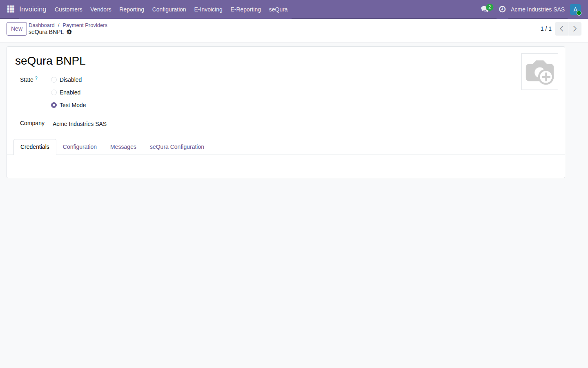Viewport: 588px width, 368px height.
Task: Open the E-Reporting menu
Action: [245, 9]
